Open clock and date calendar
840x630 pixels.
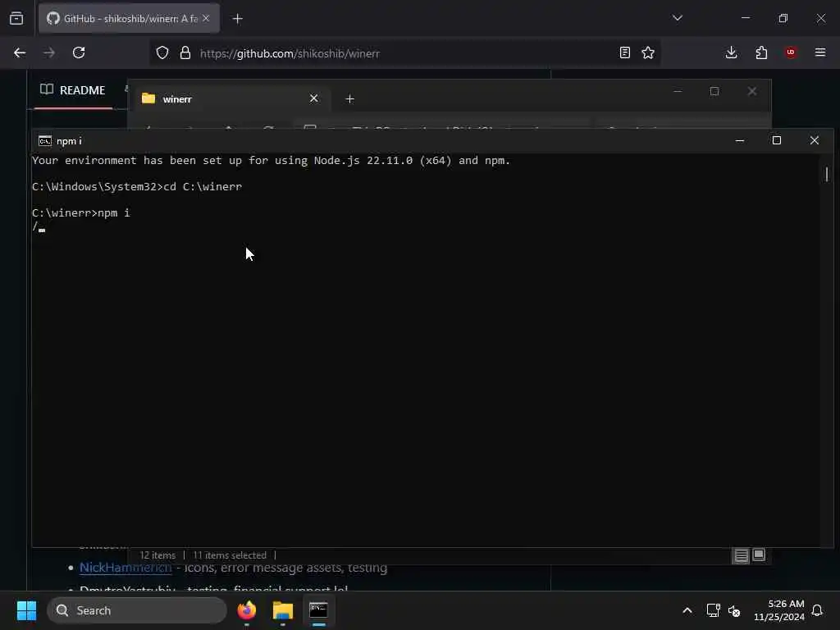[x=779, y=610]
